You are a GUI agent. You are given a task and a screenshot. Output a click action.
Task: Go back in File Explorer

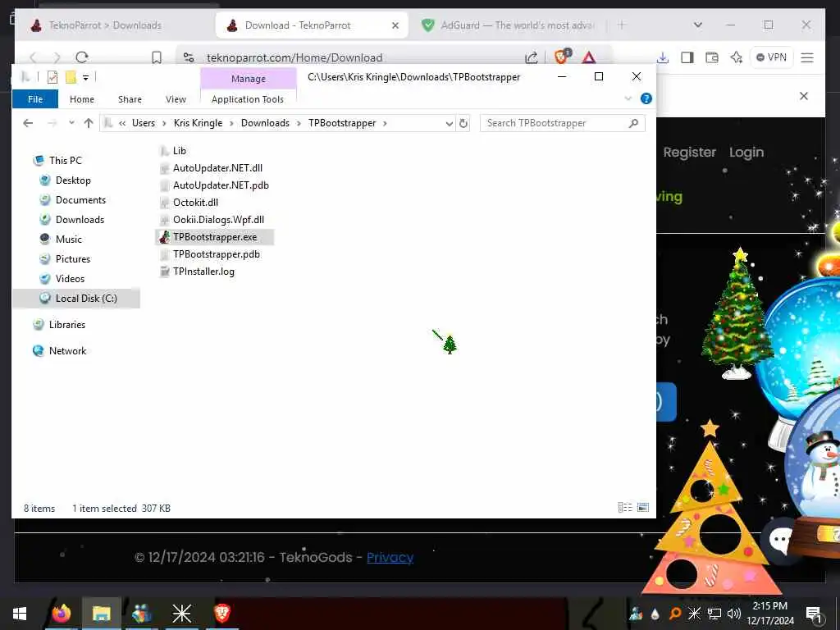pos(28,123)
